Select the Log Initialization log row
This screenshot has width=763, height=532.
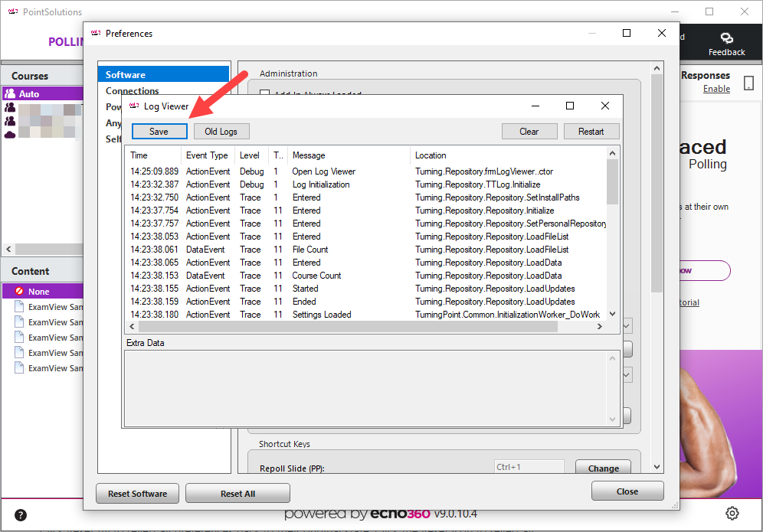click(366, 184)
